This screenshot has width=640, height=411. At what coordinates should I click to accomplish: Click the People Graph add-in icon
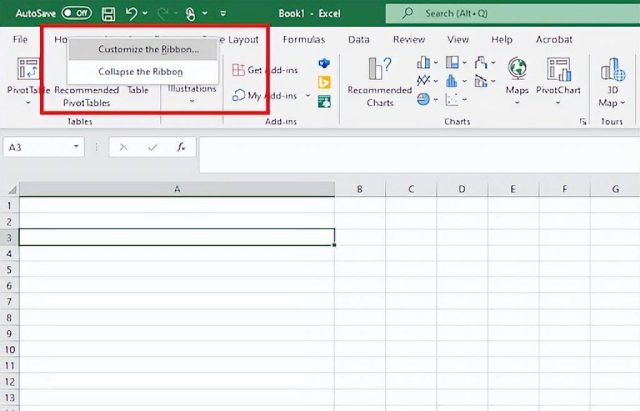324,101
